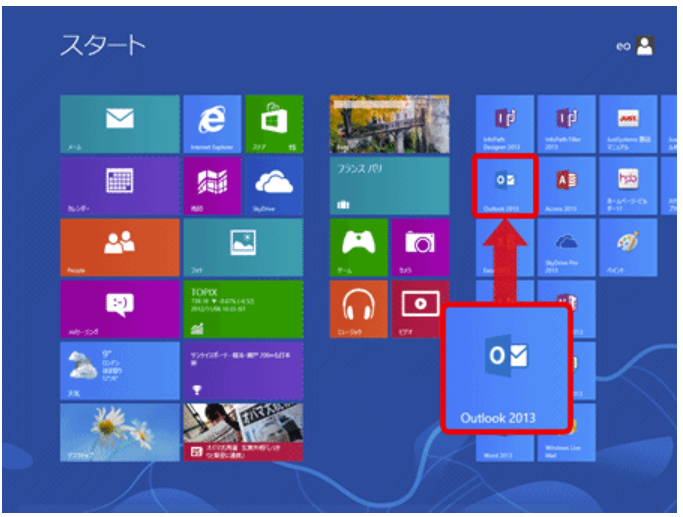This screenshot has height=517, width=683.
Task: Open the hpb Homepage Builder tile
Action: [628, 186]
